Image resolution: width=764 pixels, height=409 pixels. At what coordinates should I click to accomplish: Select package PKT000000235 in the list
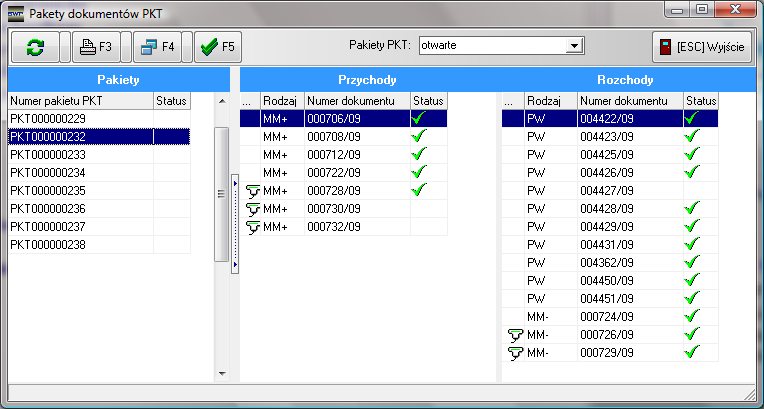tap(80, 190)
